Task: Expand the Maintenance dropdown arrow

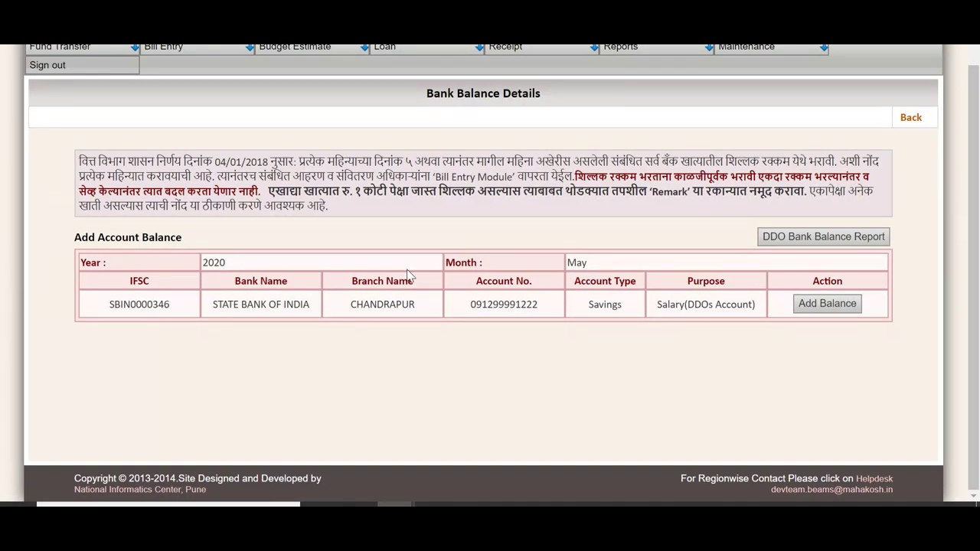Action: click(x=824, y=48)
